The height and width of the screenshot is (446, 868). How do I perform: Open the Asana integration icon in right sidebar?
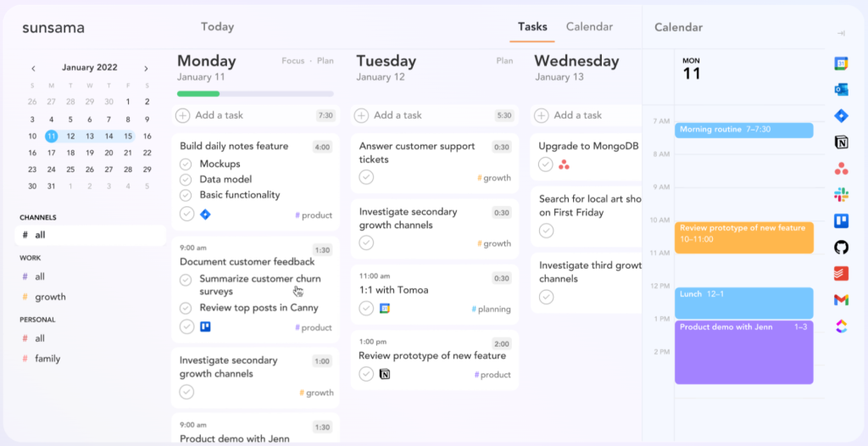(841, 169)
